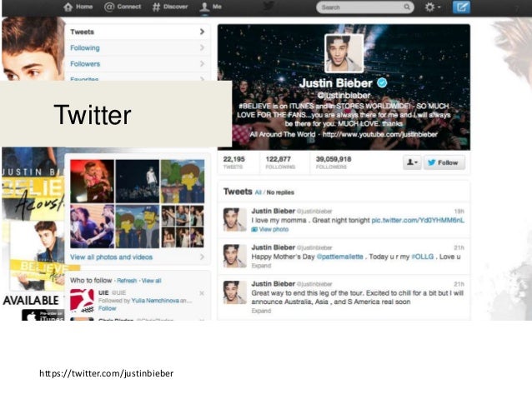Open the user actions dropdown beside Follow
532x399 pixels.
point(412,162)
